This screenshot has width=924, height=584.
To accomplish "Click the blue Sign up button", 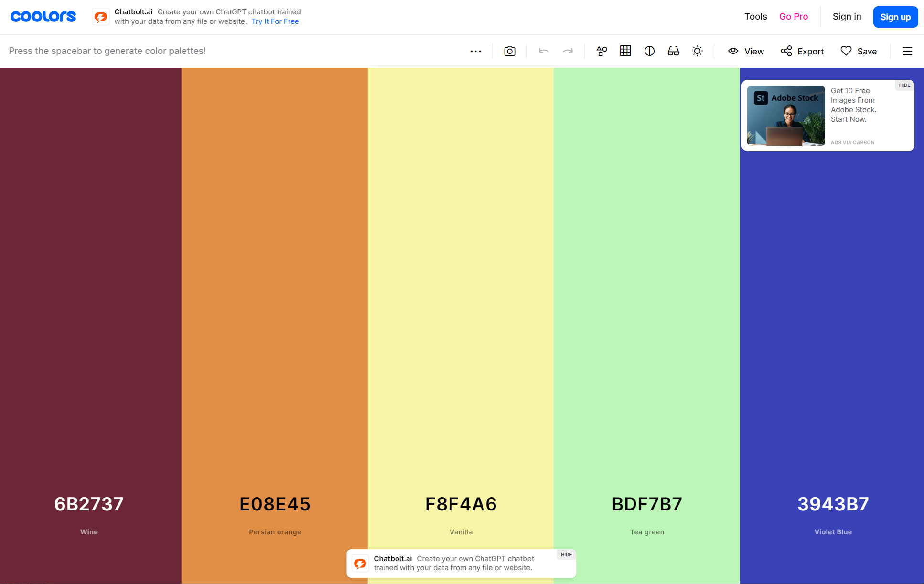I will 895,17.
